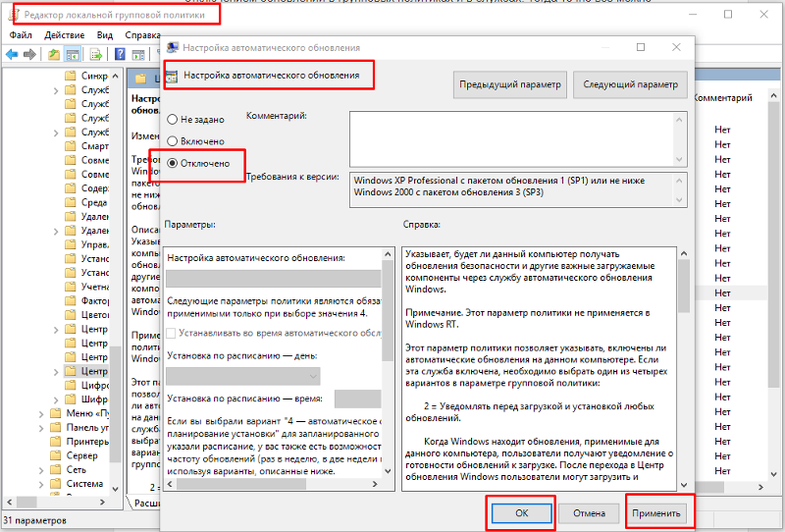Image resolution: width=785 pixels, height=532 pixels.
Task: Click the "Предыдущий параметр" button
Action: click(x=510, y=84)
